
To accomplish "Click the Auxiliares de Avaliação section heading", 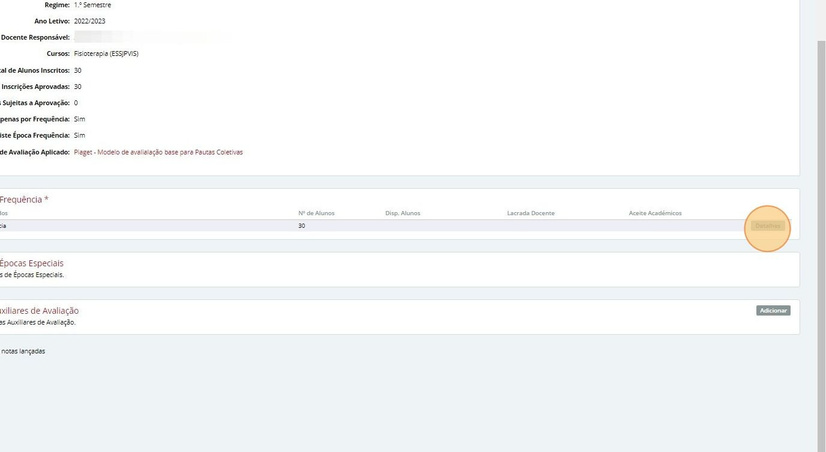I will (40, 311).
